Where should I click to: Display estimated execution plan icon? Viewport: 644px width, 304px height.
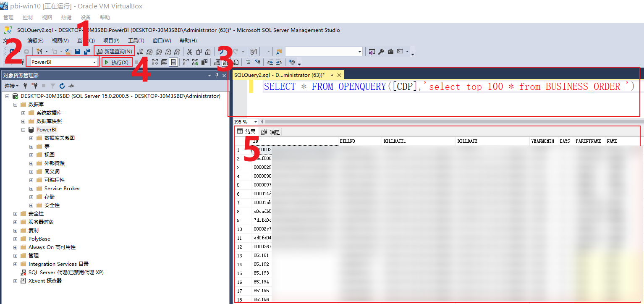pyautogui.click(x=155, y=62)
